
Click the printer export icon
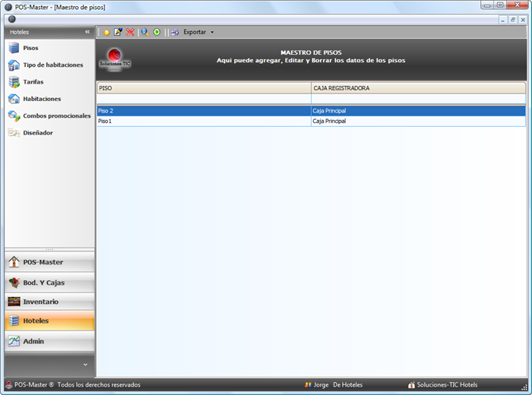tap(175, 32)
